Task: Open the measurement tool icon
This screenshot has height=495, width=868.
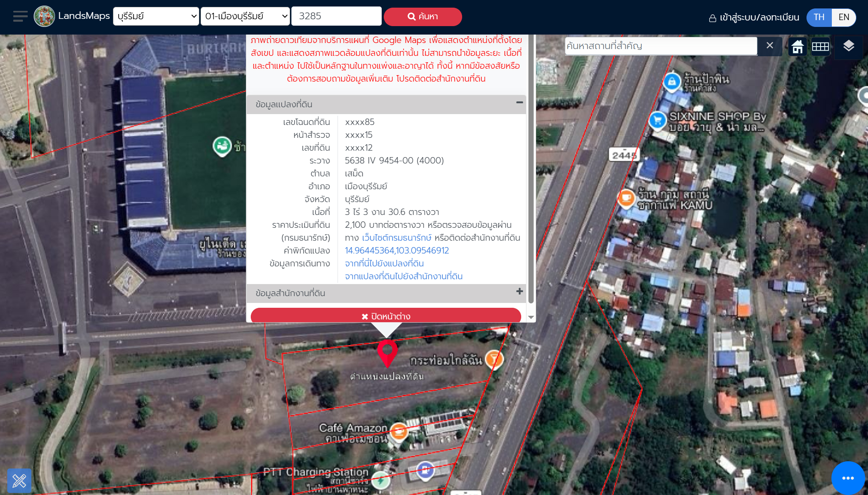Action: pyautogui.click(x=19, y=481)
